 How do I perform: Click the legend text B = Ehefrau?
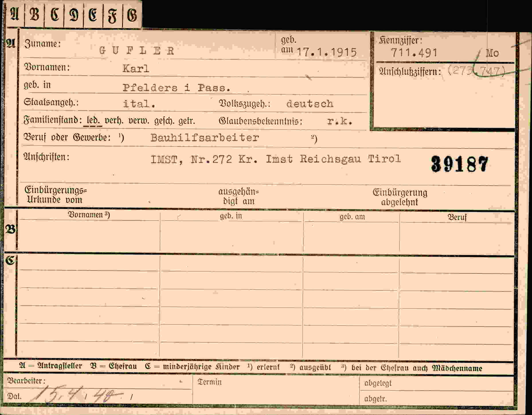click(113, 366)
